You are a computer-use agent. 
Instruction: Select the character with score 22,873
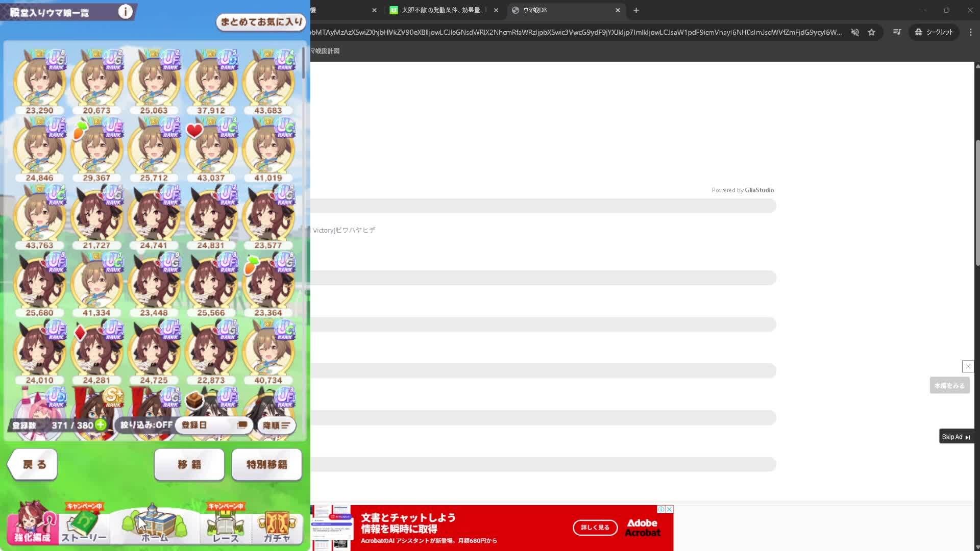(x=211, y=351)
